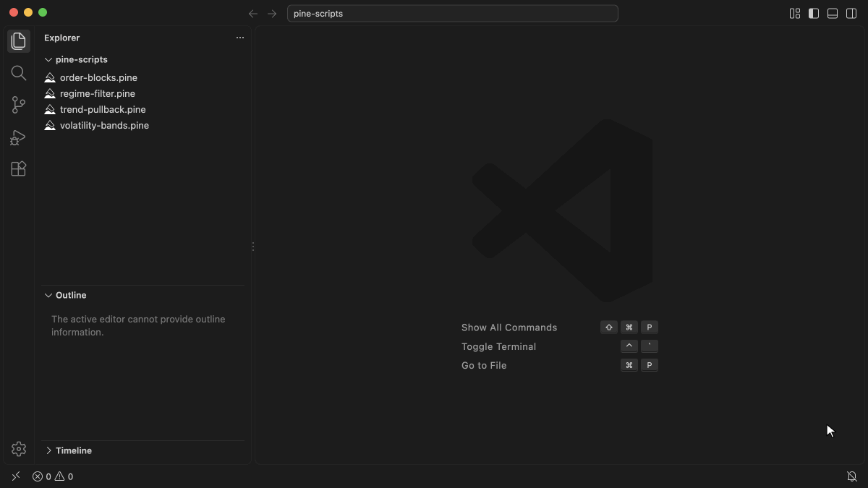Click the remote window status bar icon

pyautogui.click(x=16, y=476)
